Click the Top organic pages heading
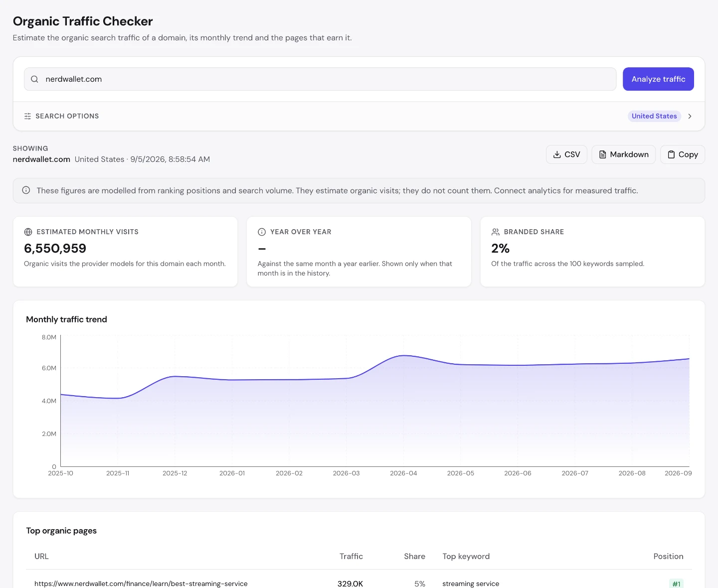The height and width of the screenshot is (588, 718). [61, 531]
